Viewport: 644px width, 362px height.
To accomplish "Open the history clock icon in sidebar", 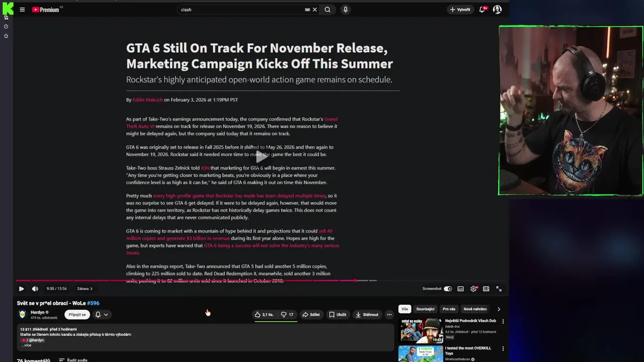I will pos(6,27).
